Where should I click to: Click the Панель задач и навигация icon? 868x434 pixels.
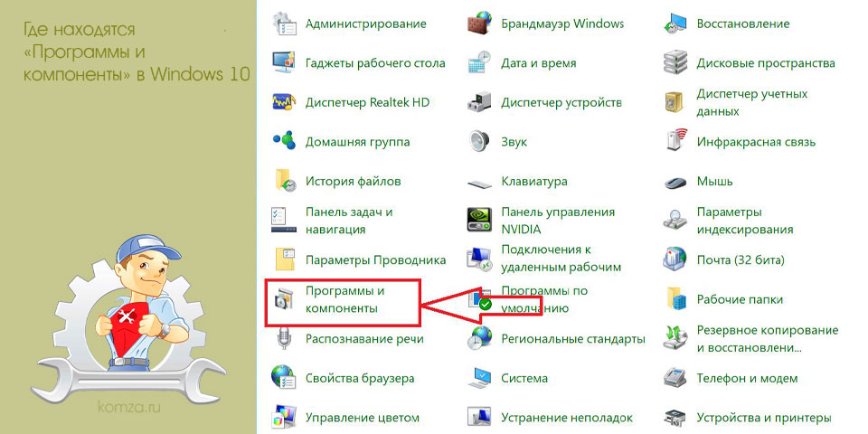tap(285, 220)
